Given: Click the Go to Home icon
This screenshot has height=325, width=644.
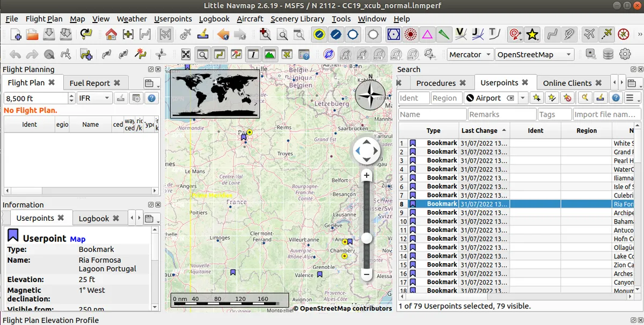Looking at the screenshot, I should [x=111, y=35].
